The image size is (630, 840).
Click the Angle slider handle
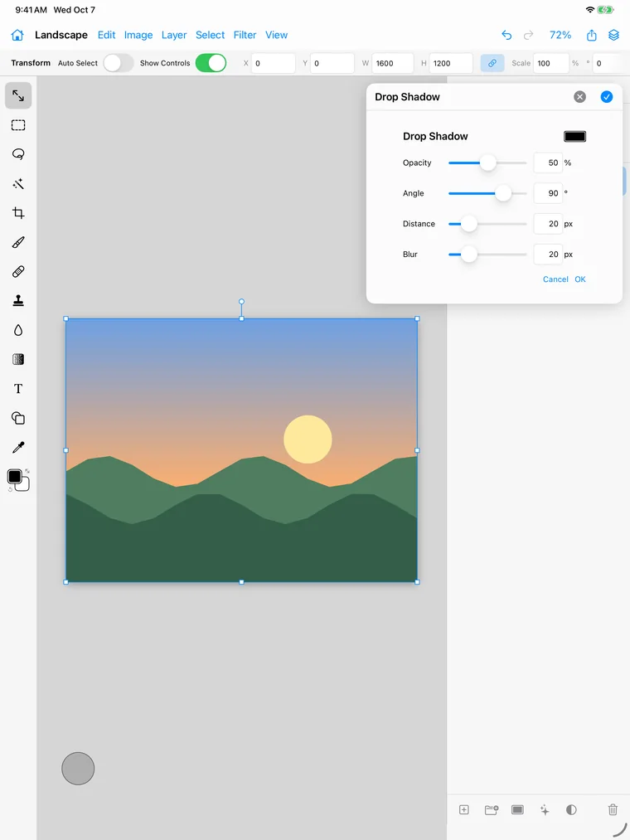(x=503, y=193)
